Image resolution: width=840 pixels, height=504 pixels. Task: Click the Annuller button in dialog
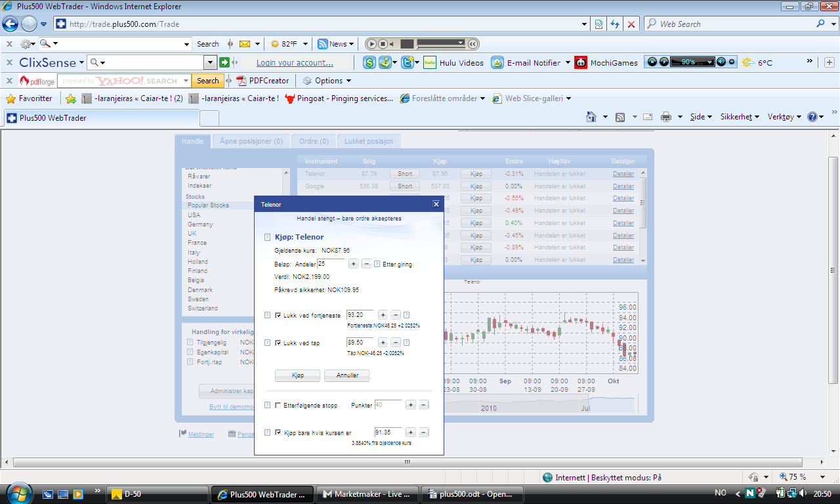pyautogui.click(x=346, y=375)
